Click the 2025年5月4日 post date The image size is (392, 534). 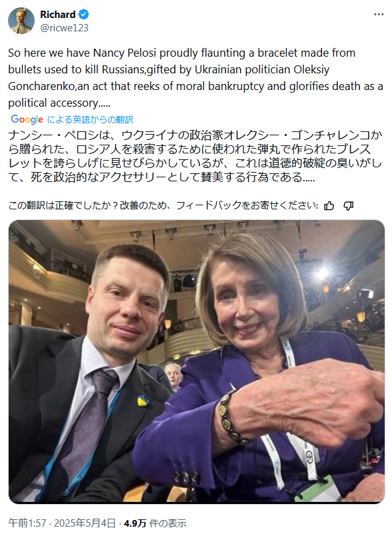pos(85,523)
